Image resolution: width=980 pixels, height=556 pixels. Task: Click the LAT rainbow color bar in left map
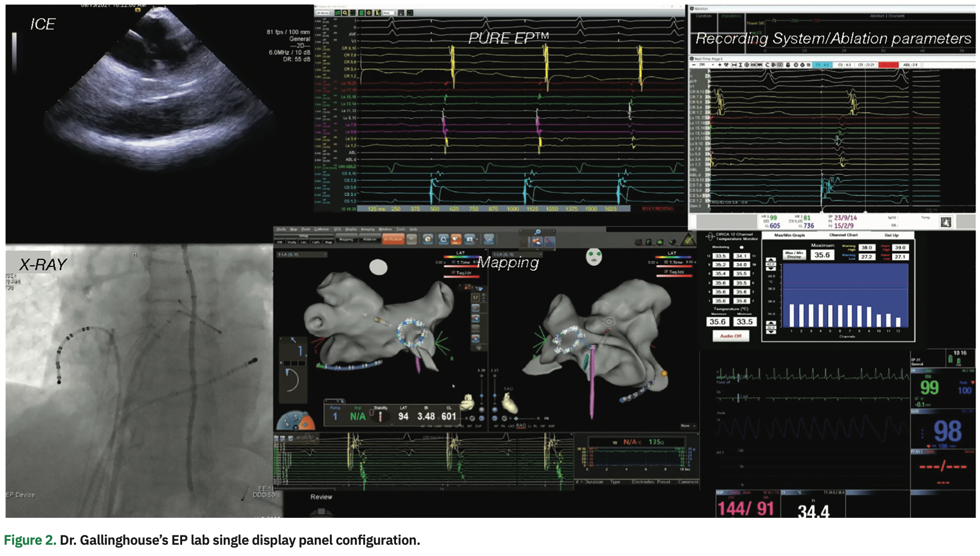point(460,257)
